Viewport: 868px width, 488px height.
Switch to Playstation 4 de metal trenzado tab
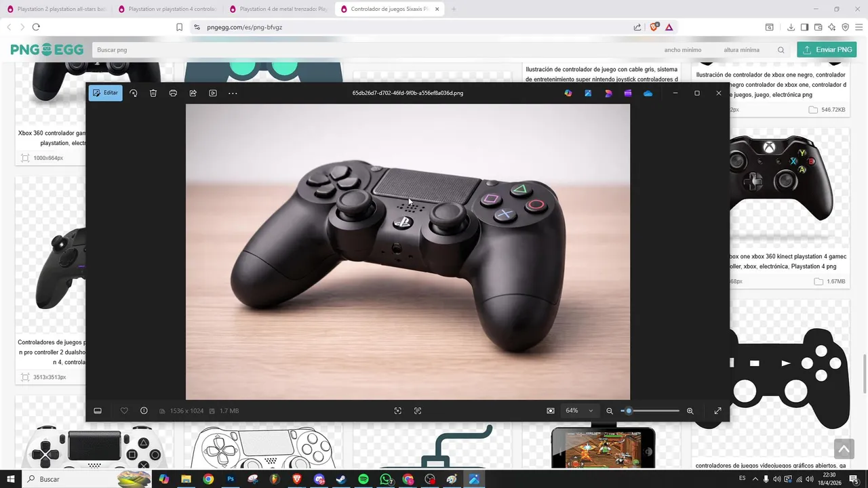tap(279, 9)
